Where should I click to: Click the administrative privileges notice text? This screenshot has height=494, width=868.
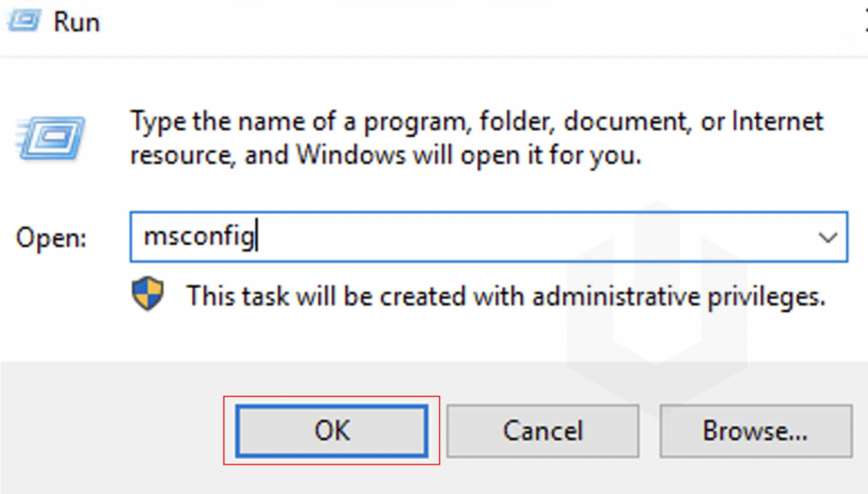point(505,297)
